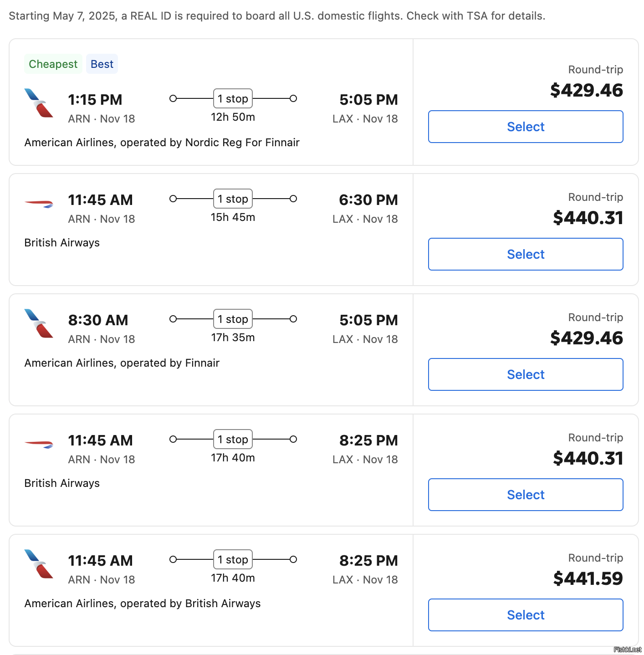Open the 1 stop badge for 12h 50m flight
Image resolution: width=644 pixels, height=655 pixels.
[x=233, y=98]
